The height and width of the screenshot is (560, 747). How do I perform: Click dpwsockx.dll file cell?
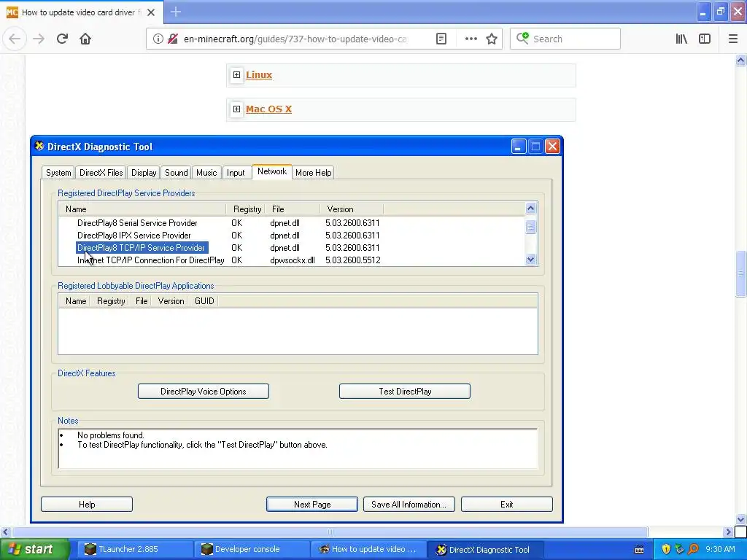[x=293, y=260]
